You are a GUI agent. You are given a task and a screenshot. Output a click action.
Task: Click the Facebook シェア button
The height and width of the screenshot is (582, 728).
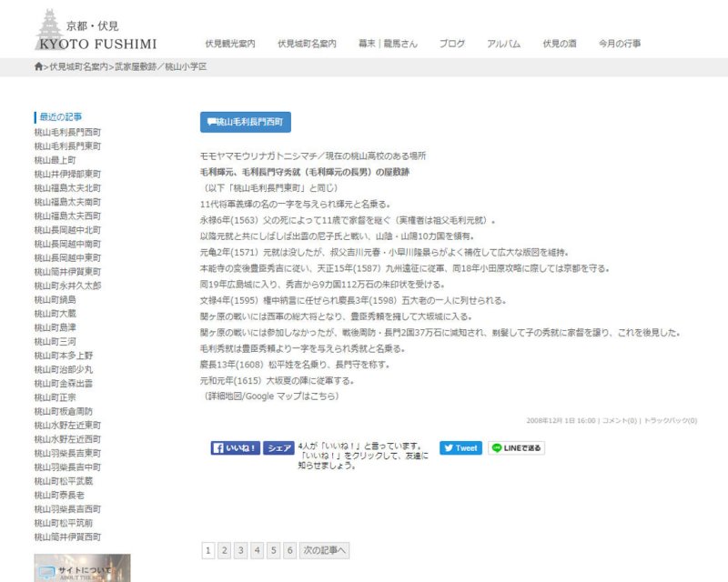click(x=278, y=448)
